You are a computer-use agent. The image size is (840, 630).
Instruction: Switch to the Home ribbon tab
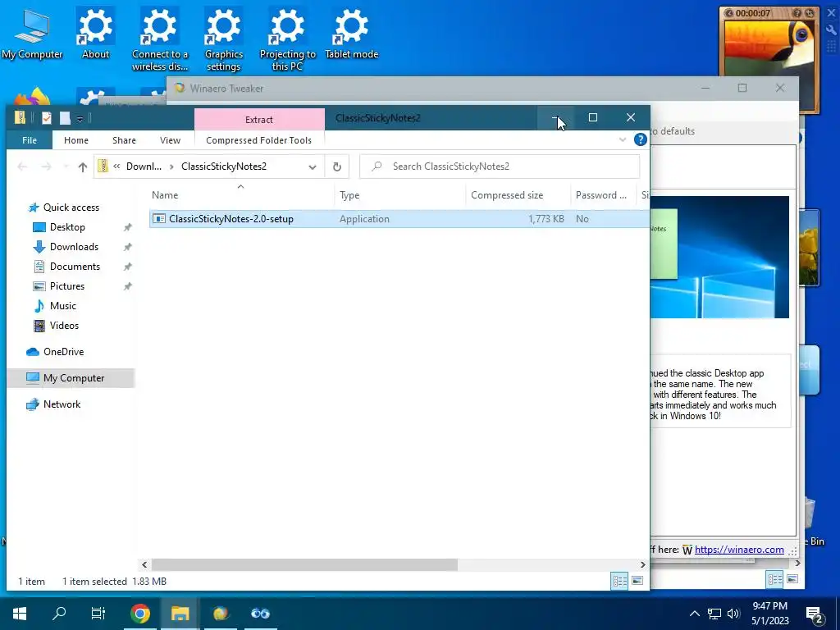pos(76,140)
